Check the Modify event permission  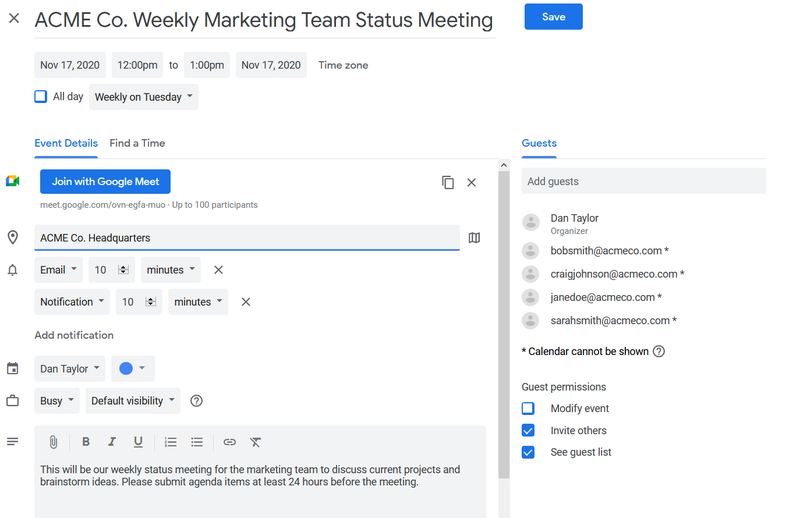(x=528, y=408)
